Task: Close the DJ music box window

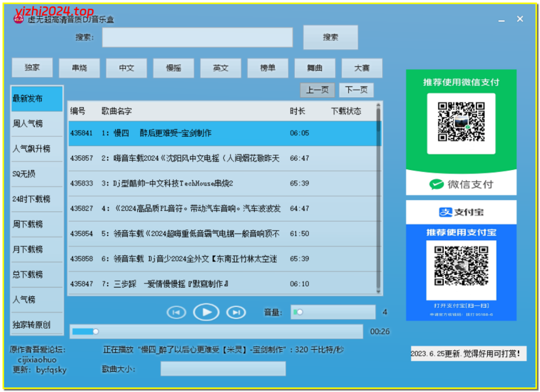Action: coord(519,19)
